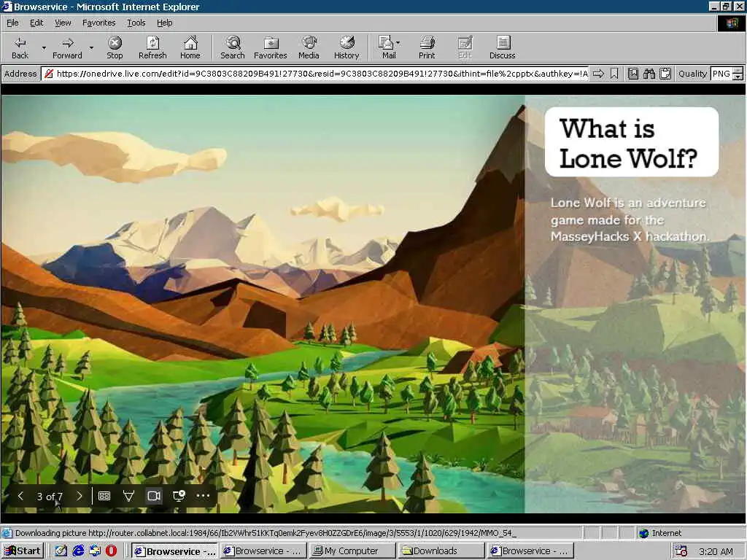Click the system tray clock 3:20 AM
The width and height of the screenshot is (747, 560).
tap(716, 551)
